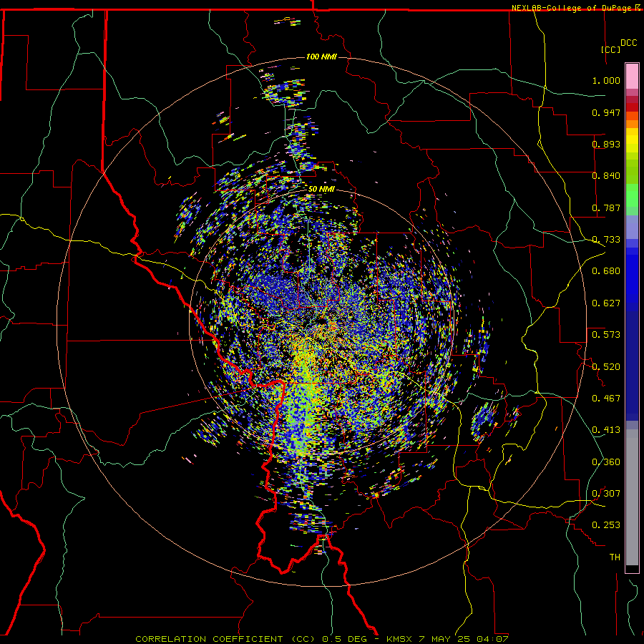The image size is (644, 644).
Task: Click the 0.627 scale value
Action: point(606,303)
